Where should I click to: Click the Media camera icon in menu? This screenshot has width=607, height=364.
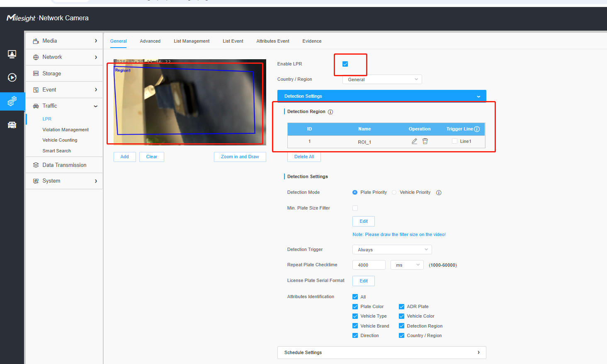tap(36, 41)
